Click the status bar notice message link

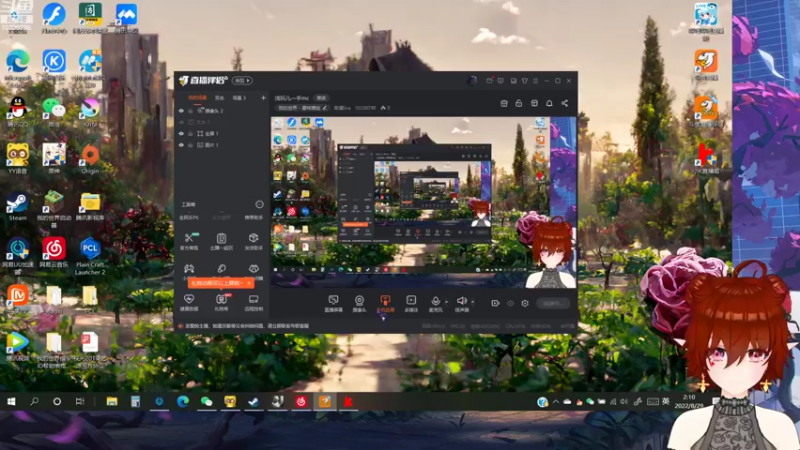247,326
